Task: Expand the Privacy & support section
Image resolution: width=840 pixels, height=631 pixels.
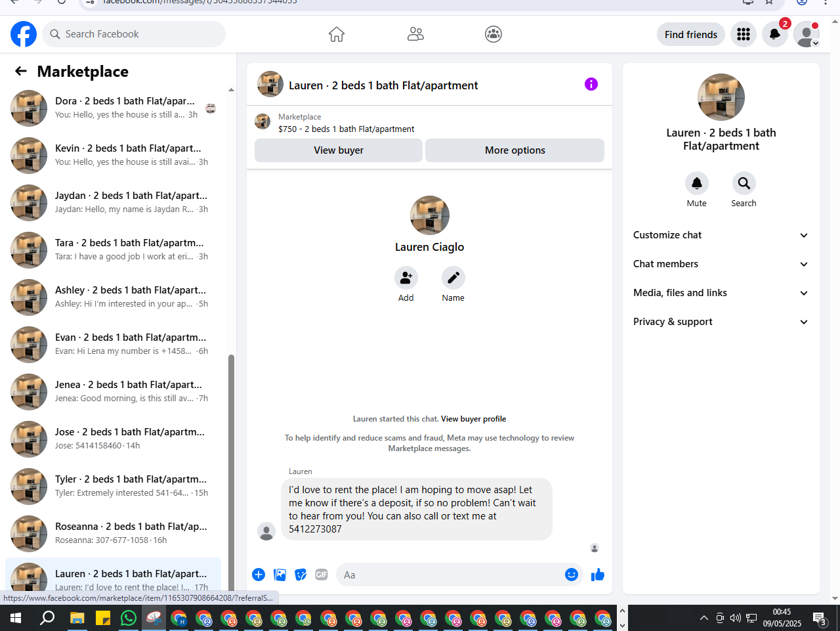Action: (x=721, y=322)
